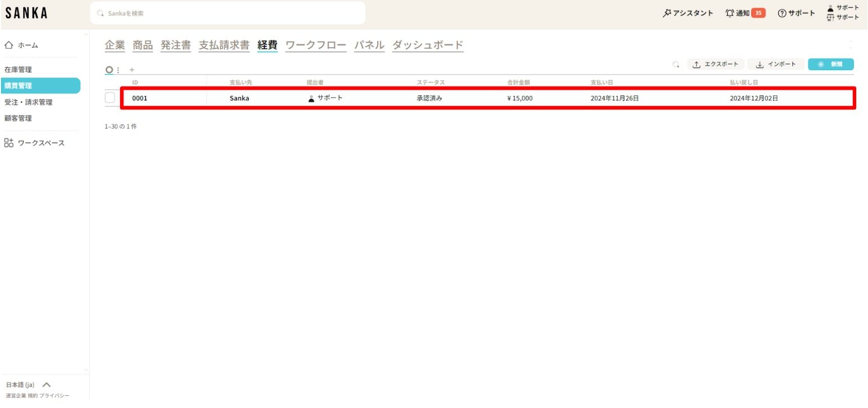Click the インポート button
This screenshot has width=868, height=408.
pos(776,65)
